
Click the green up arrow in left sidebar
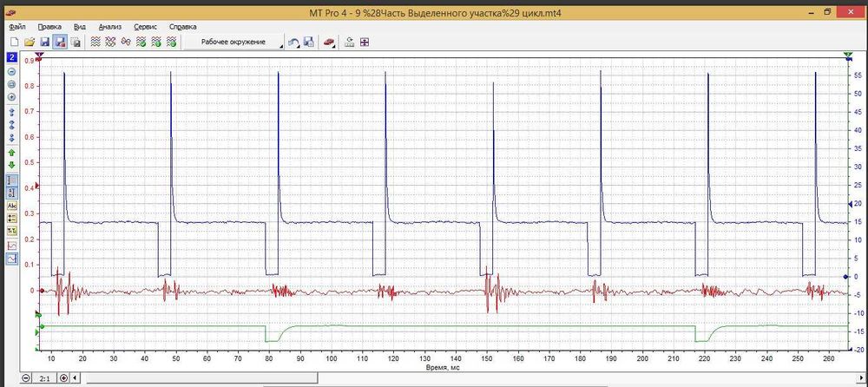coord(12,152)
